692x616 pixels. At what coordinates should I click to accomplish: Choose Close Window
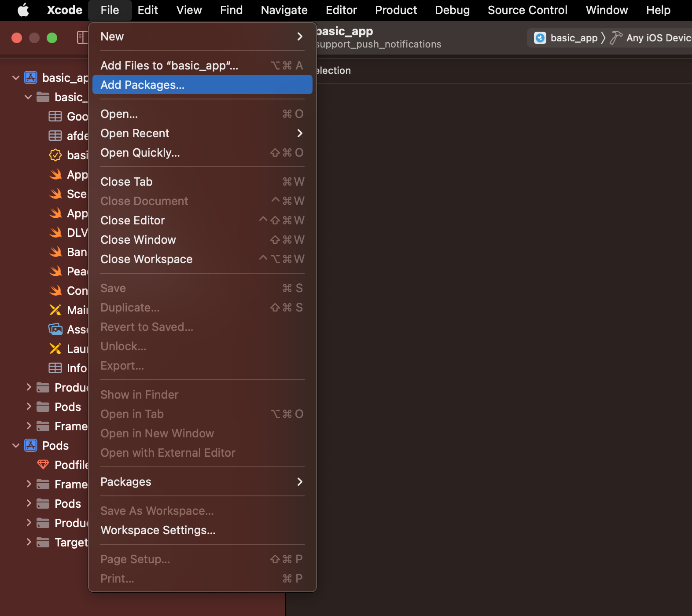[x=202, y=240]
